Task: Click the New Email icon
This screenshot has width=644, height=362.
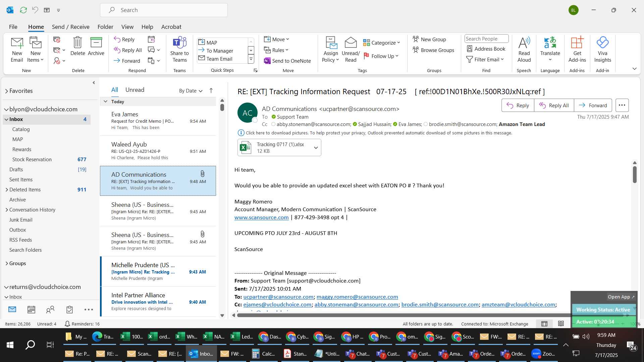Action: coord(17,50)
